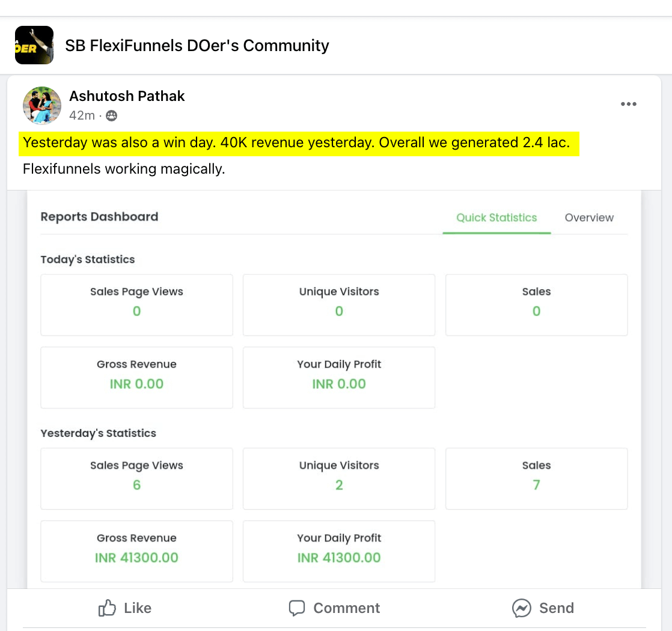
Task: Click today's Sales card showing zero
Action: (x=536, y=305)
